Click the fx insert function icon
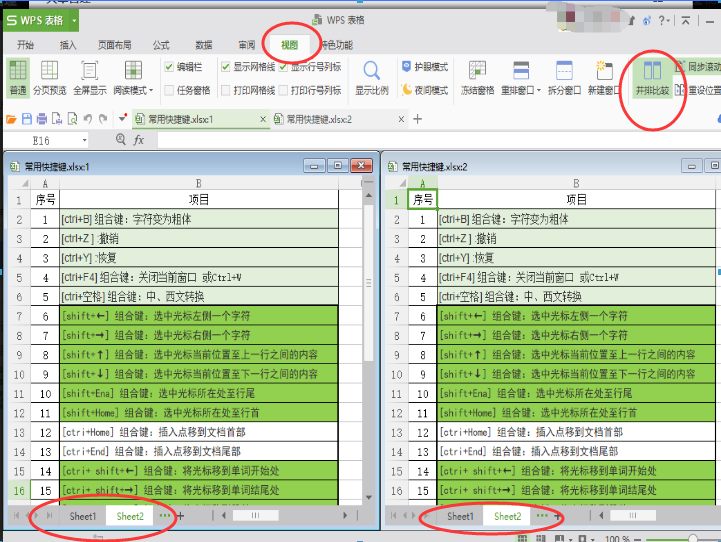This screenshot has width=721, height=542. 139,141
